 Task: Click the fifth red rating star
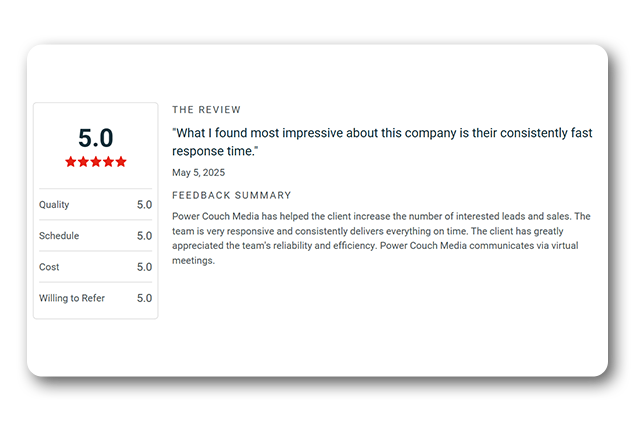(121, 162)
